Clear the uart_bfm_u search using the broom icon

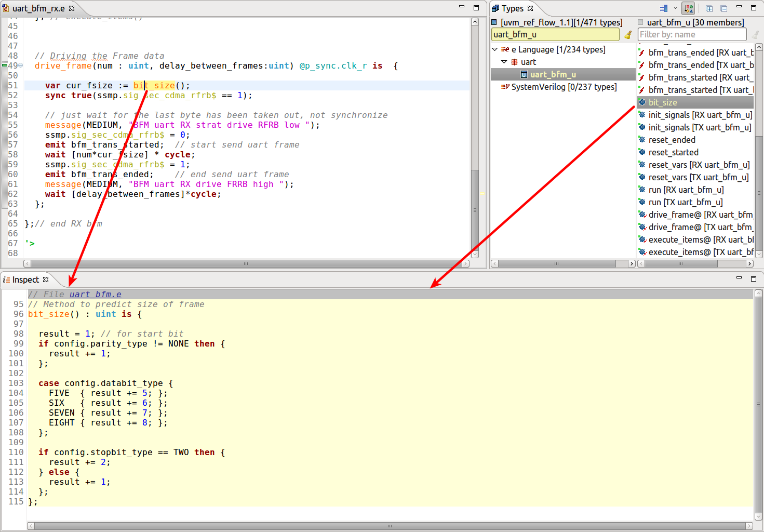pos(628,34)
